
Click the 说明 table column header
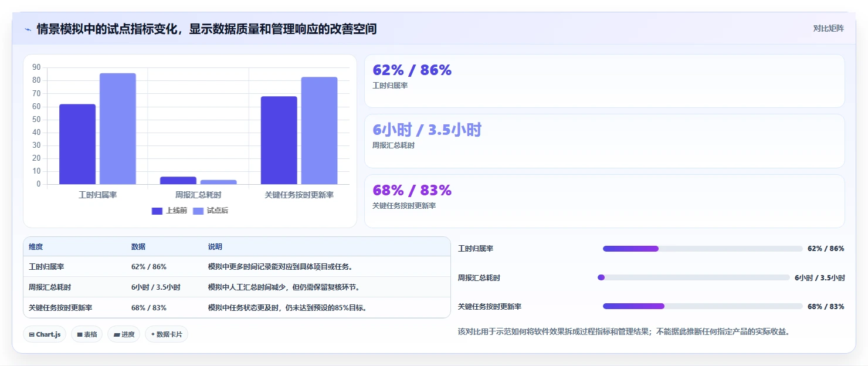pyautogui.click(x=215, y=247)
